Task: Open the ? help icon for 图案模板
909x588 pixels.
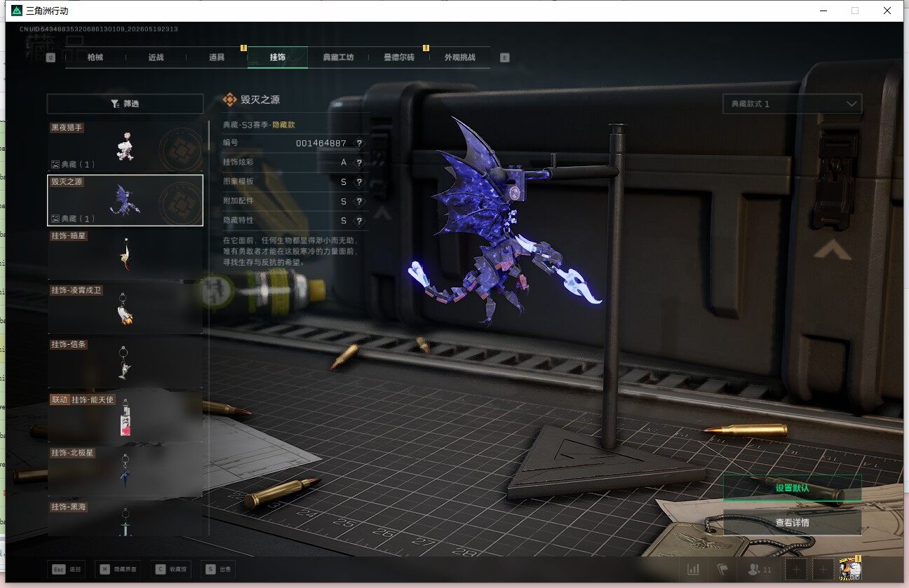Action: tap(359, 182)
